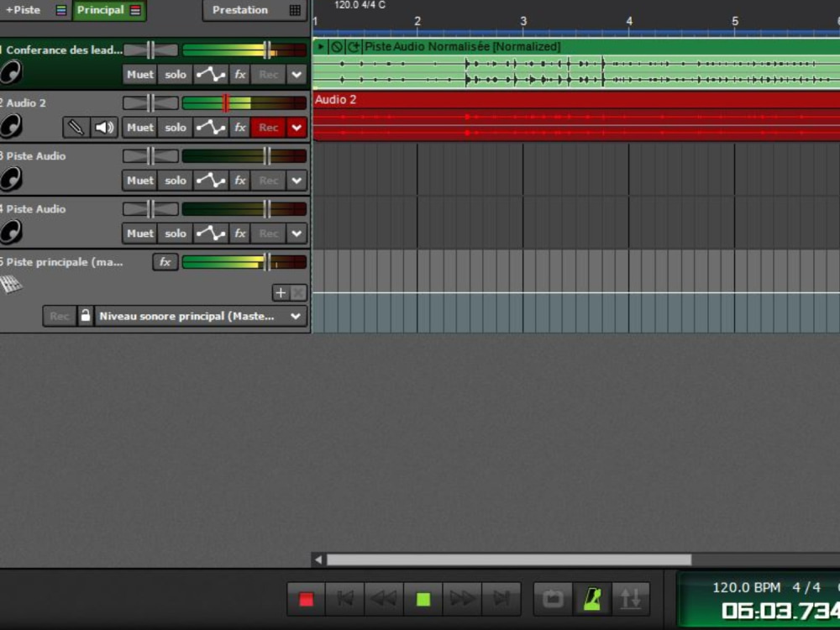Click the fast-forward transport button
Screen dimensions: 840x630
point(462,598)
